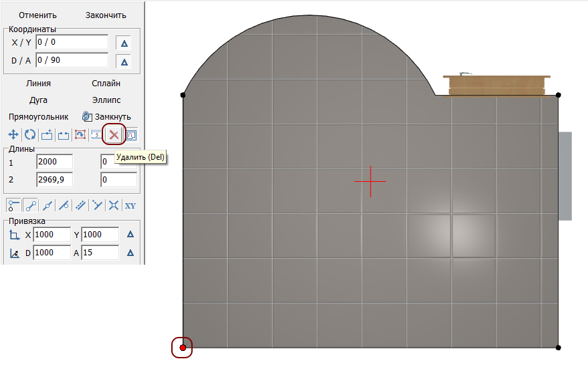Click the lock icon beside Замкнуть
588x375 pixels.
click(x=86, y=116)
